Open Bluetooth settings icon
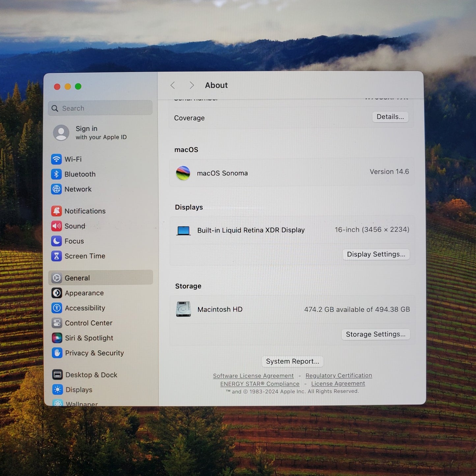This screenshot has height=476, width=476. pos(56,174)
